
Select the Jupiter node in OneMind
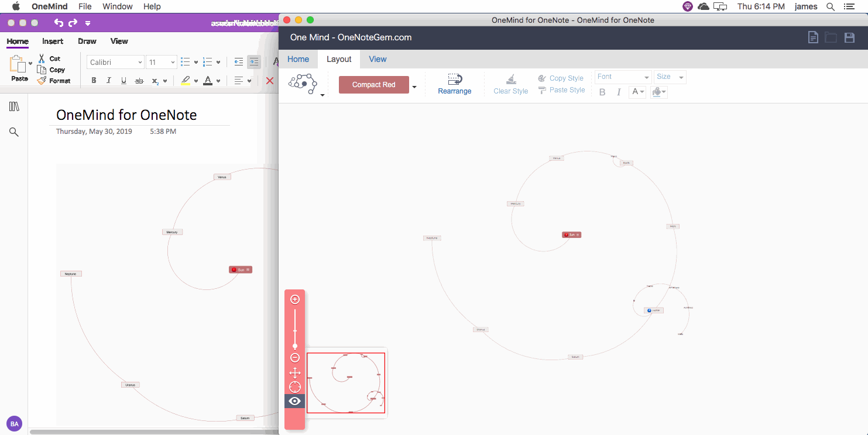pyautogui.click(x=654, y=310)
